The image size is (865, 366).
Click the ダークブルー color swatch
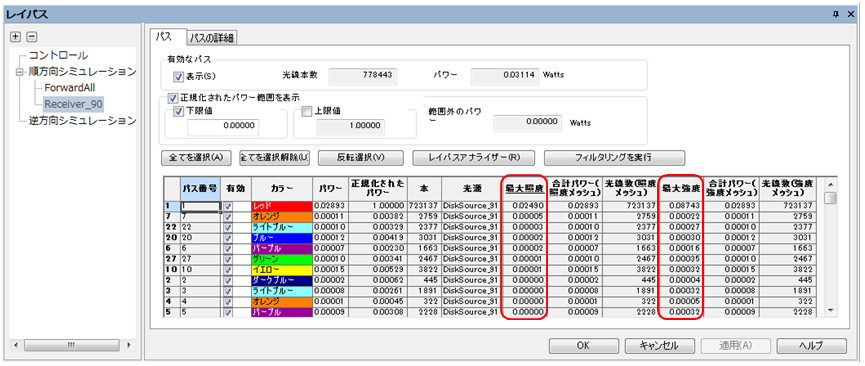click(281, 280)
